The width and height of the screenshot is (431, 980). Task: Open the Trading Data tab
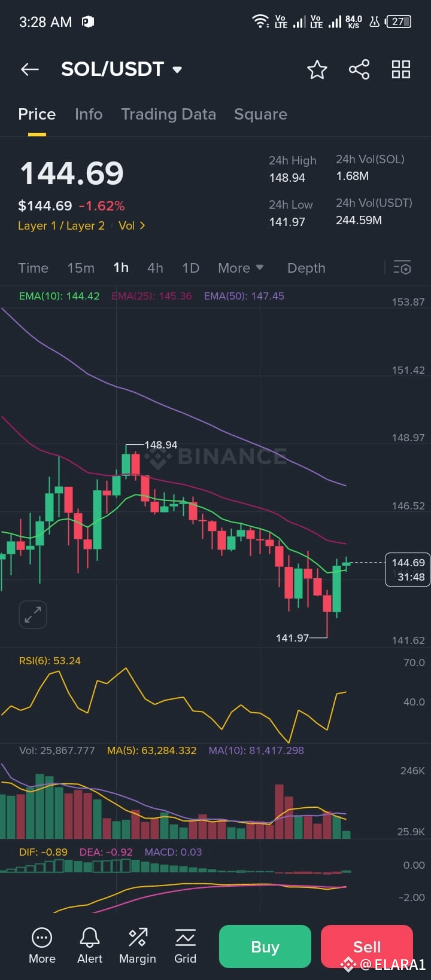(x=168, y=114)
